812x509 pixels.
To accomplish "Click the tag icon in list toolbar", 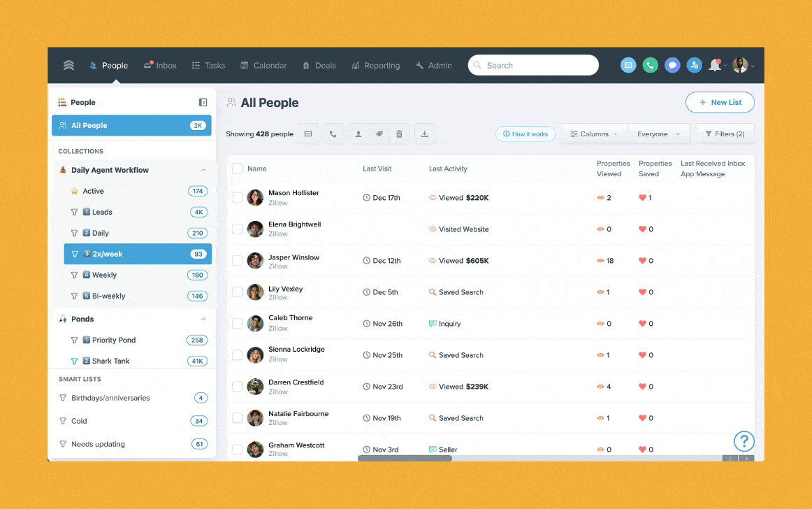I will (379, 134).
